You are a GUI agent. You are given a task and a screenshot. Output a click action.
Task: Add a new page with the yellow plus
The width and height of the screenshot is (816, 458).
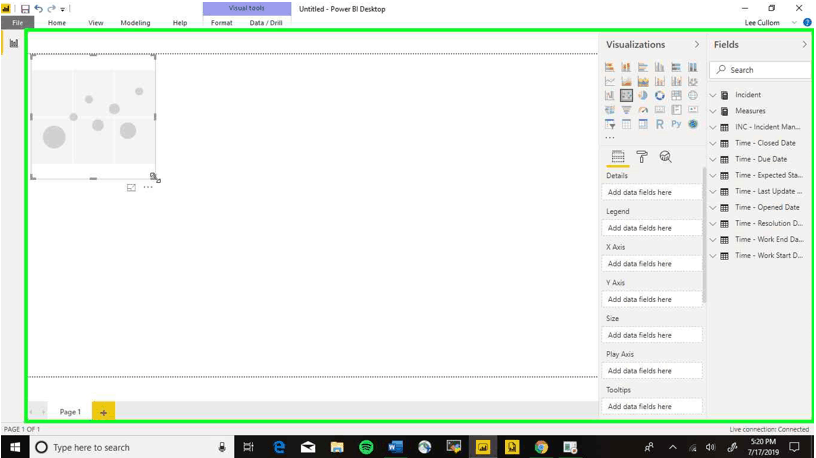(104, 412)
